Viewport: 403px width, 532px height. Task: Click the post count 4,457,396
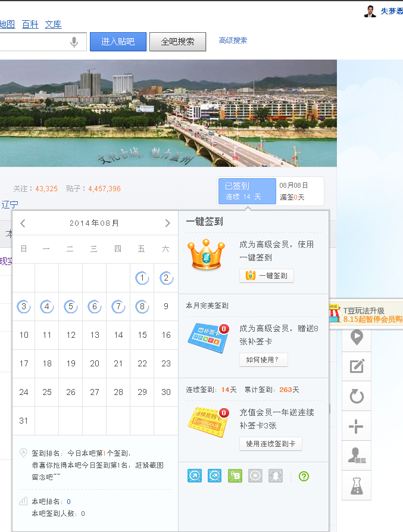[104, 189]
